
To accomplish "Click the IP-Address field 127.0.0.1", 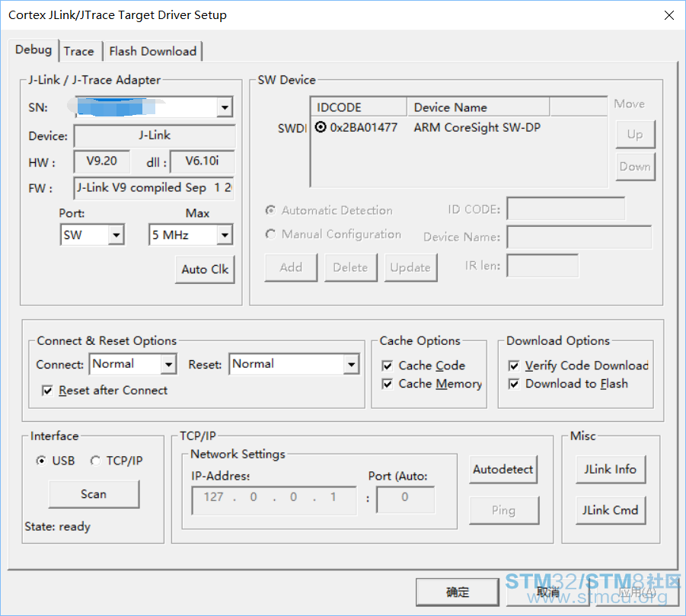I will coord(274,500).
